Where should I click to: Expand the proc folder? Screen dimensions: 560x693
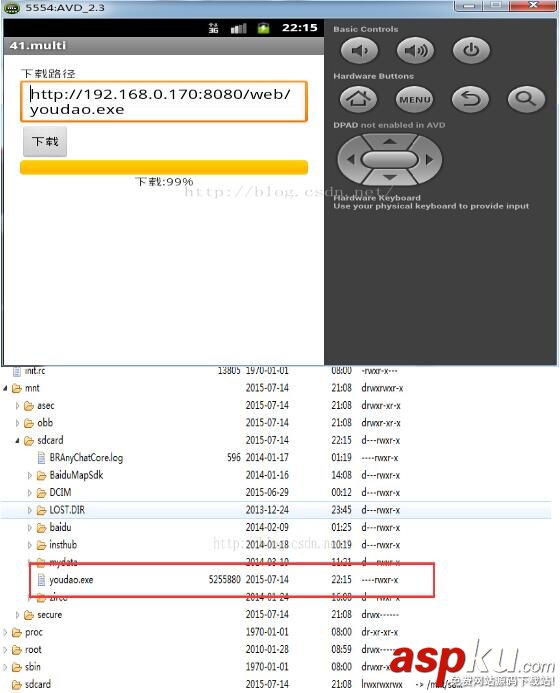click(x=5, y=632)
